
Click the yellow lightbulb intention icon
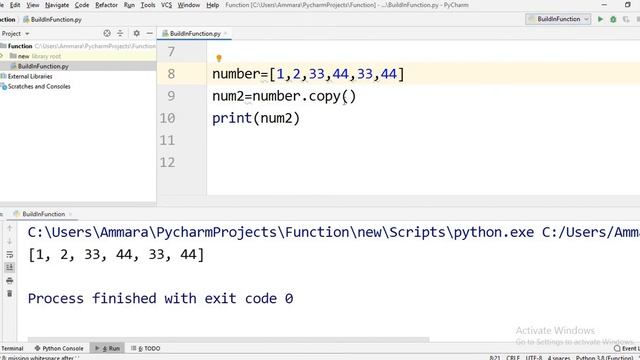pyautogui.click(x=219, y=58)
